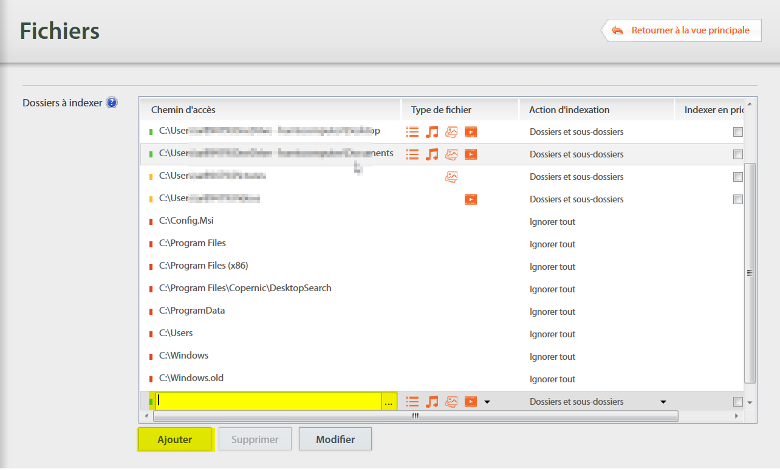
Task: Click the video icon in the fourth row
Action: (x=471, y=199)
